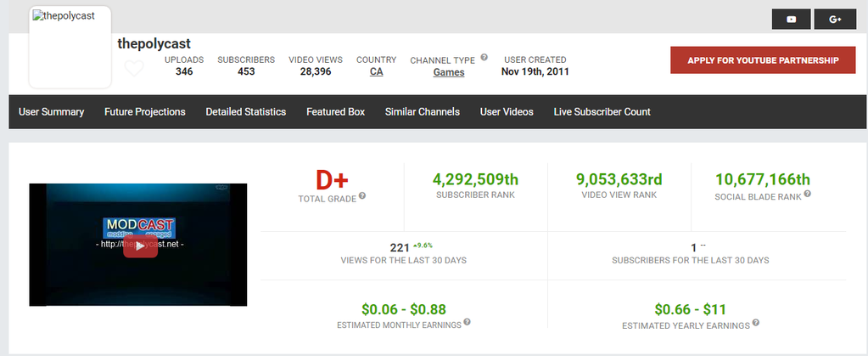Show the Live Subscriber Count tab
The height and width of the screenshot is (356, 868).
(602, 112)
